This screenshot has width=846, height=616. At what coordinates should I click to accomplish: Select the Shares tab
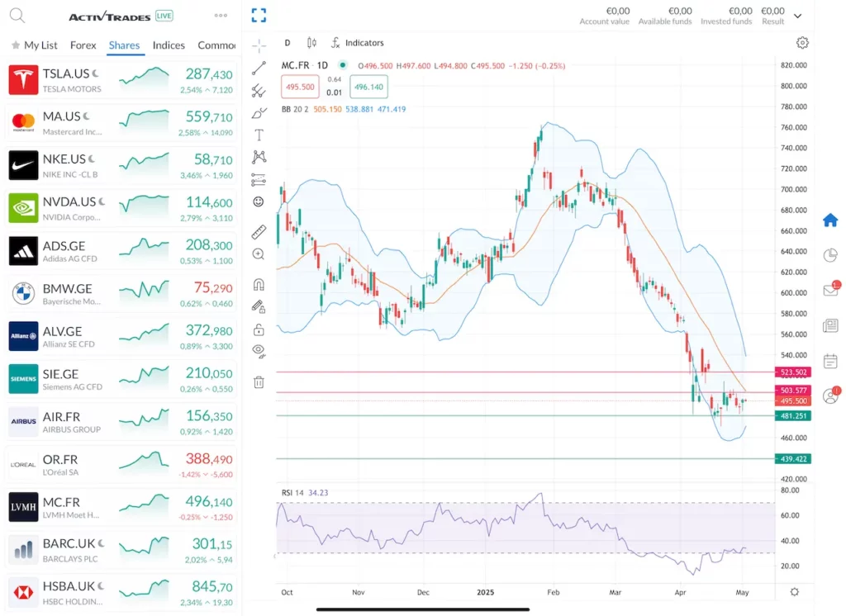tap(124, 45)
